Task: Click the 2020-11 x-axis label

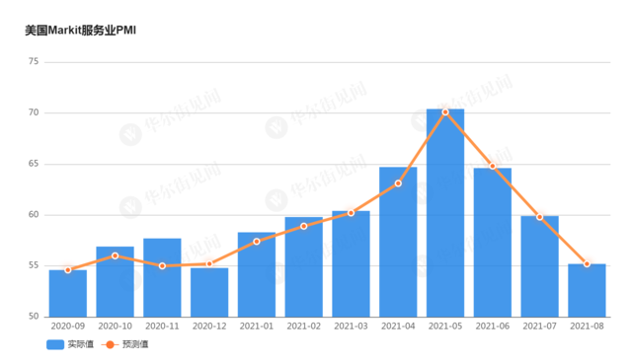Action: point(162,327)
